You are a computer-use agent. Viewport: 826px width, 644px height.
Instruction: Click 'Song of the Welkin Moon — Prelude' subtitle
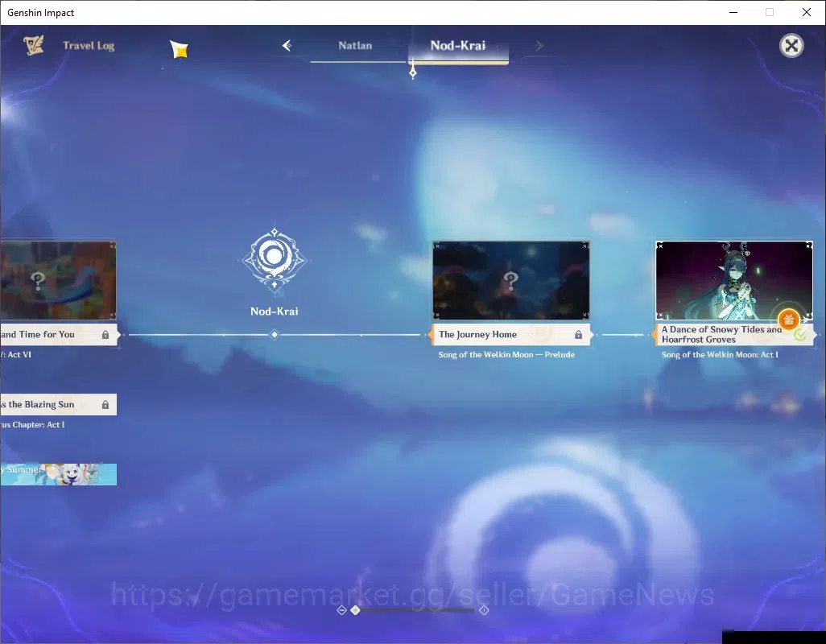(x=506, y=355)
